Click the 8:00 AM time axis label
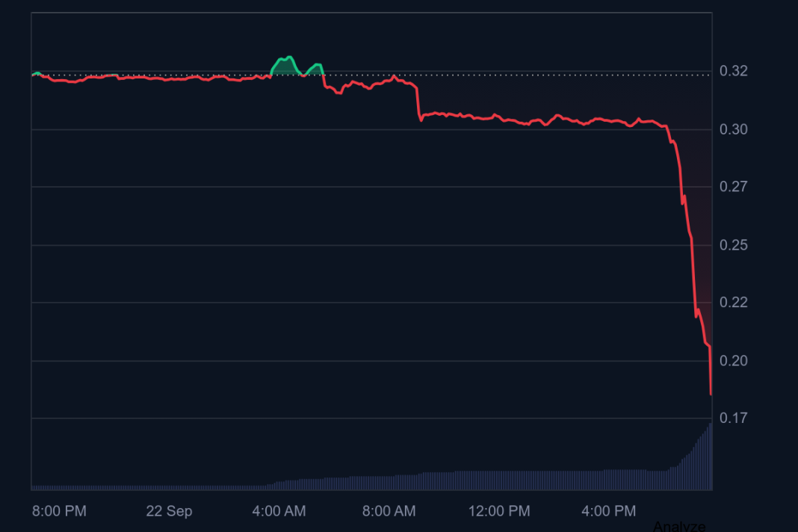Image resolution: width=798 pixels, height=532 pixels. (389, 511)
